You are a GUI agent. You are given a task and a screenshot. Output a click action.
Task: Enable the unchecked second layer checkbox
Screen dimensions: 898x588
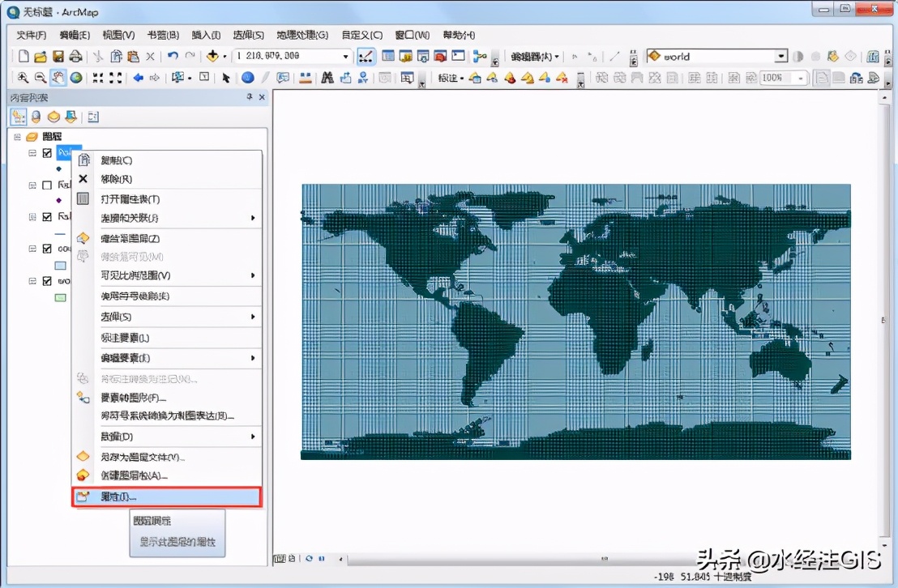tap(47, 185)
